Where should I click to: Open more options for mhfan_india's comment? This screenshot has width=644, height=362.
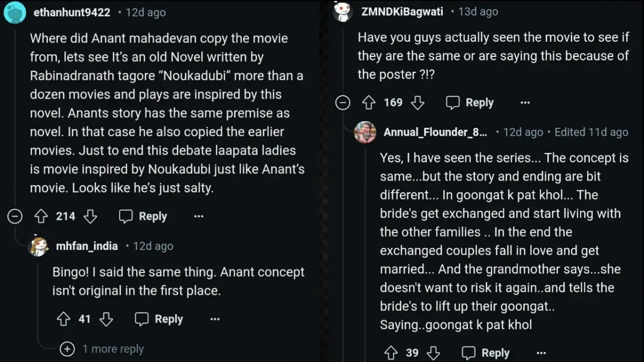pos(215,319)
